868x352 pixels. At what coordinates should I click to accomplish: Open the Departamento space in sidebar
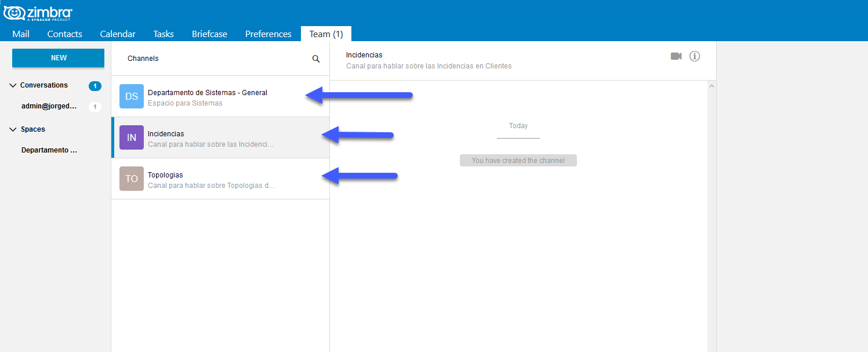tap(49, 150)
